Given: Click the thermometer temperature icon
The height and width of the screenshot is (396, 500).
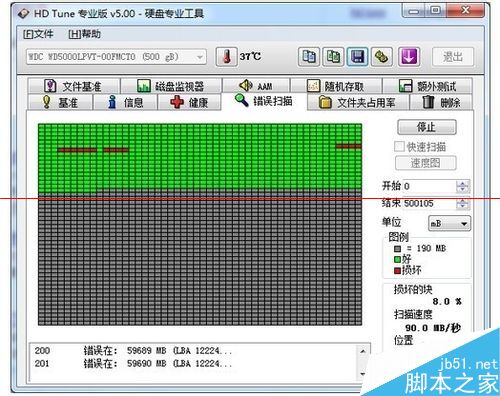Looking at the screenshot, I should (x=226, y=57).
